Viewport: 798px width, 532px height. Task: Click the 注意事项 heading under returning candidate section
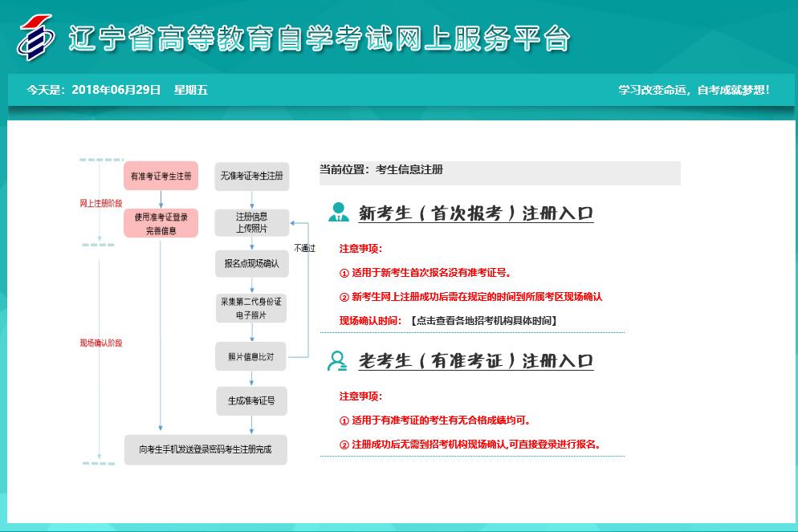360,396
